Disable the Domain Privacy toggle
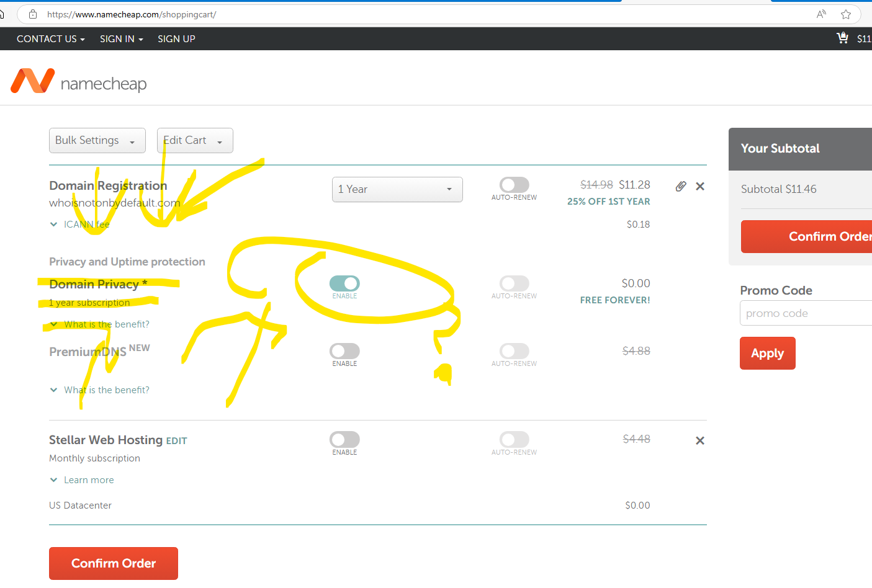 click(x=344, y=283)
